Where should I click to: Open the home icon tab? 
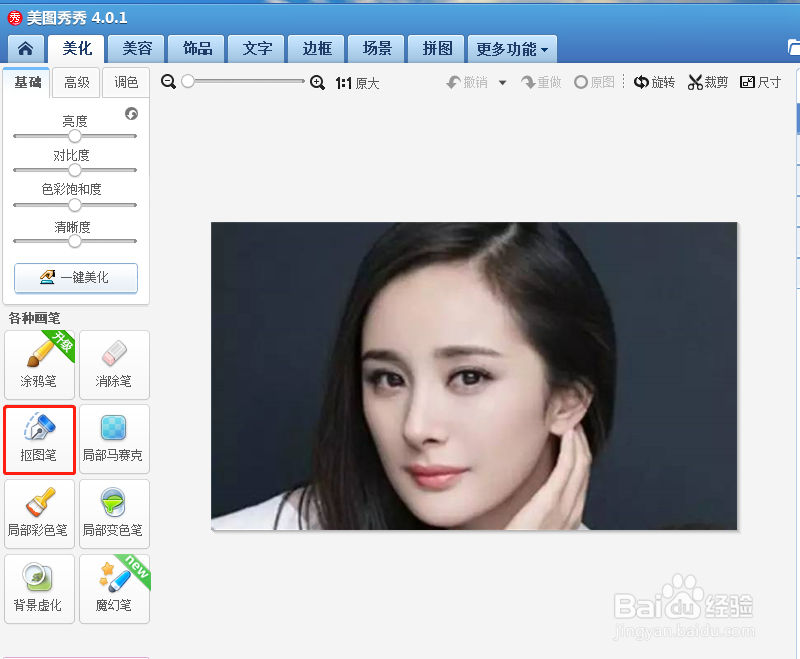[26, 49]
